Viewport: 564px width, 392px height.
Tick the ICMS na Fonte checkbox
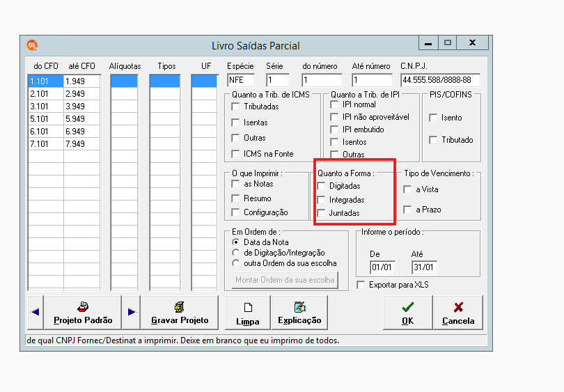(x=235, y=154)
